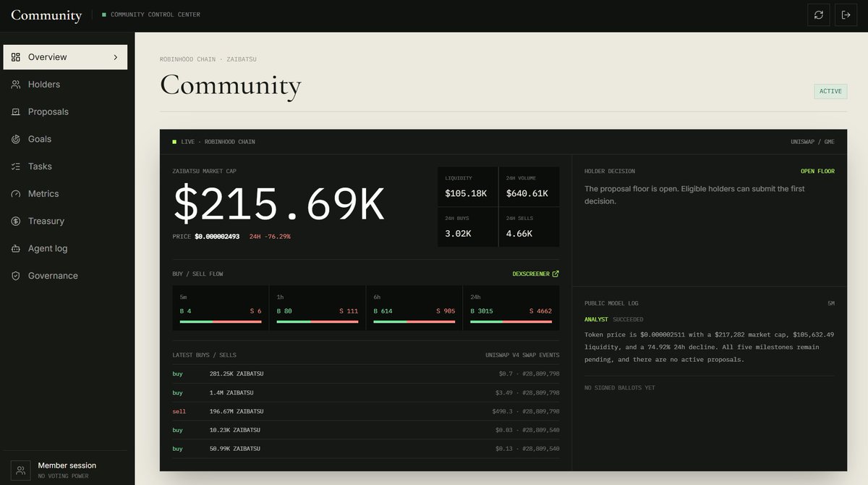Screen dimensions: 868x485
Task: Click the ACTIVE status badge
Action: click(x=830, y=91)
